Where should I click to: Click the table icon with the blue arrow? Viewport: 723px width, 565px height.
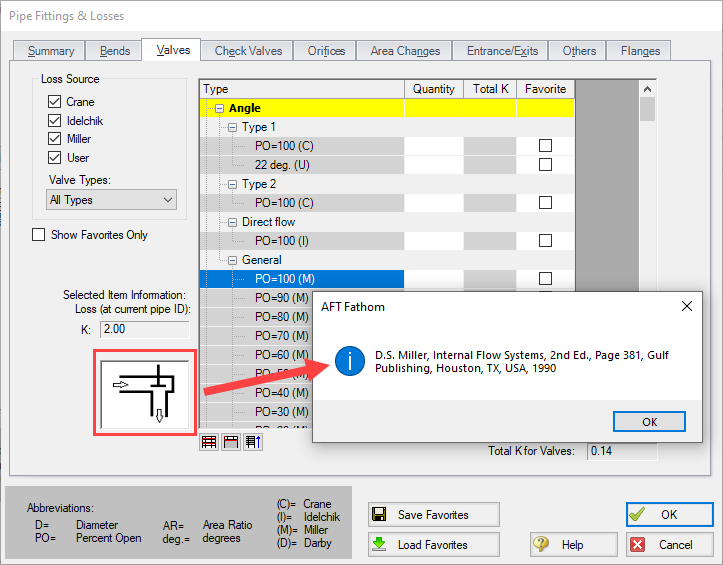tap(253, 442)
